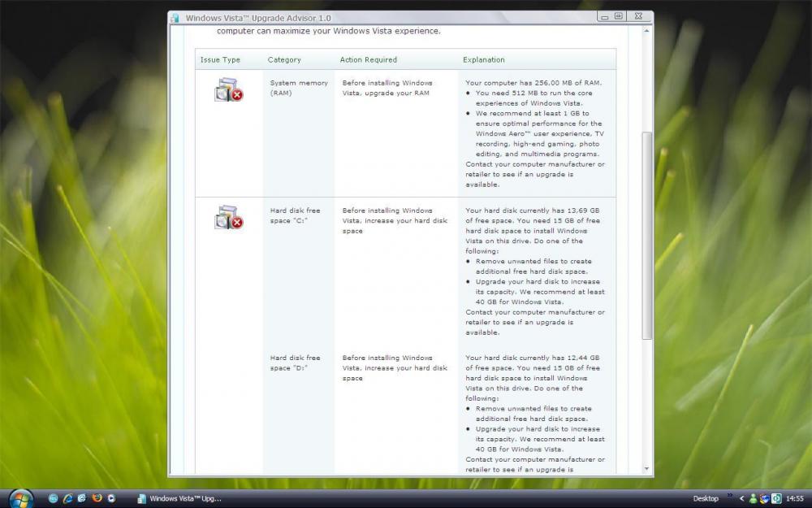Select the Hard disk free space "C:" cell
This screenshot has width=812, height=508.
[x=296, y=215]
